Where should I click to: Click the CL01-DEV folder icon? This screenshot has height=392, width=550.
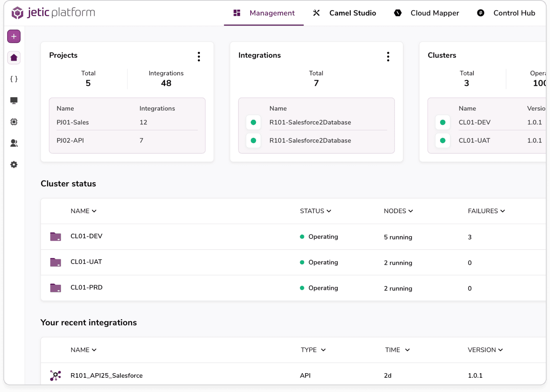55,237
